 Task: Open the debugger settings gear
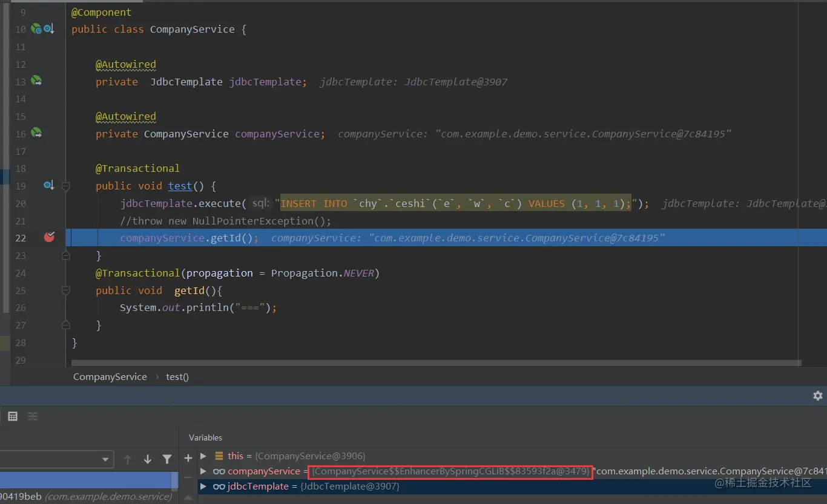(818, 395)
